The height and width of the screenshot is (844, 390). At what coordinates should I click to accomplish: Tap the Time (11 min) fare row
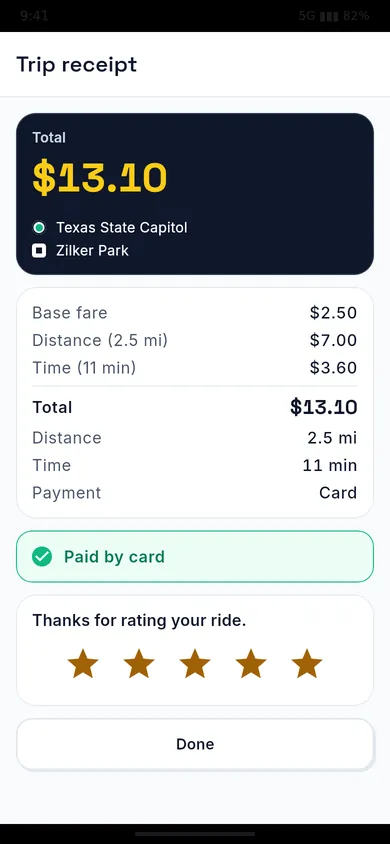pos(195,368)
